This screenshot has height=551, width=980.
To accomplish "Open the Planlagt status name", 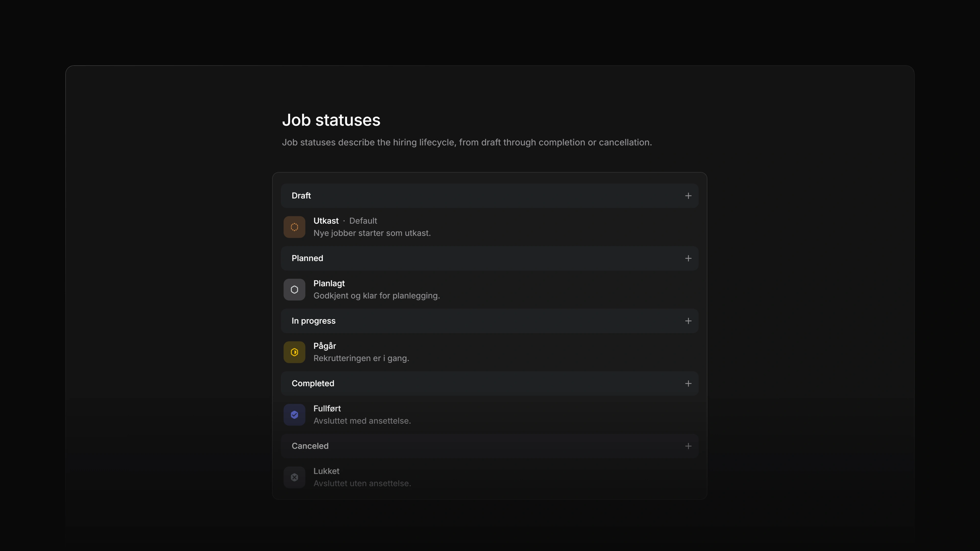I will pyautogui.click(x=329, y=284).
